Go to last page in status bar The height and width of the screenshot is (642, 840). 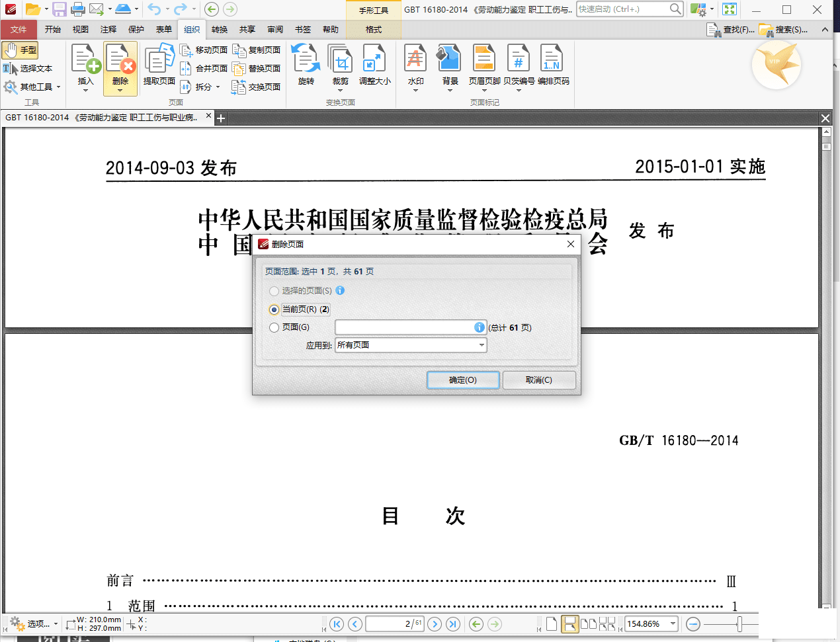tap(453, 623)
